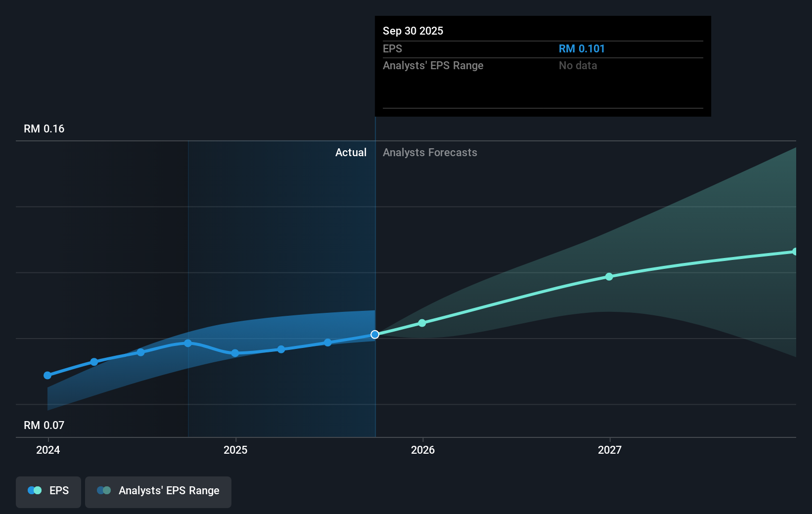Toggle the Analysts' EPS Range legend

click(x=158, y=492)
